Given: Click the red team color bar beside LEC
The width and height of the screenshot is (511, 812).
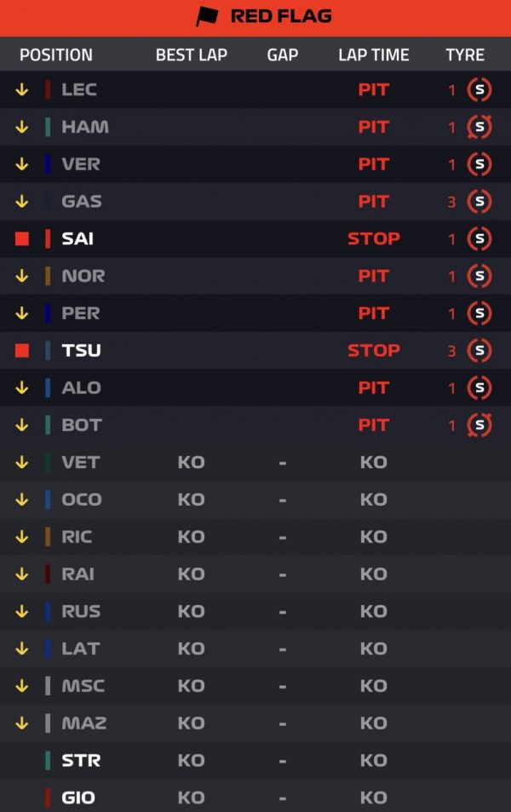Looking at the screenshot, I should point(48,89).
